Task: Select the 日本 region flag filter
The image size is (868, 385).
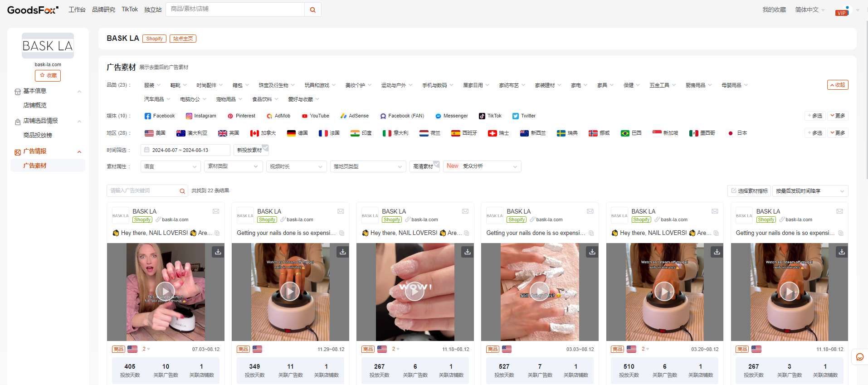Action: [x=737, y=133]
